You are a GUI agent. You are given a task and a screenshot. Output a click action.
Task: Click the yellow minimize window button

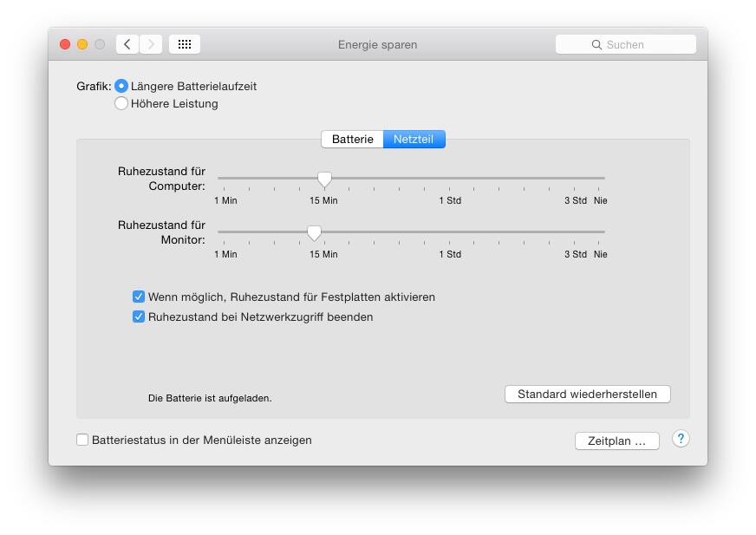(82, 44)
